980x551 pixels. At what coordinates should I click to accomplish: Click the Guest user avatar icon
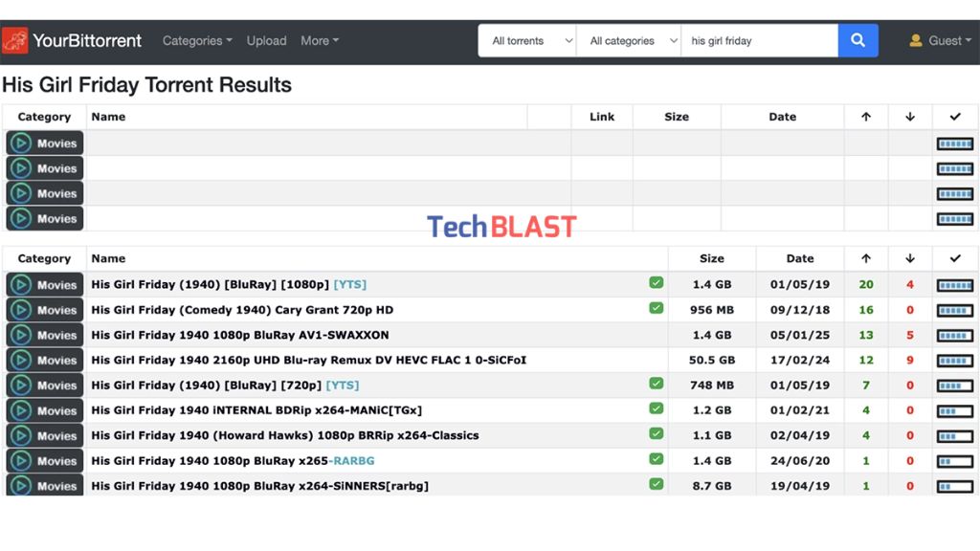point(916,40)
